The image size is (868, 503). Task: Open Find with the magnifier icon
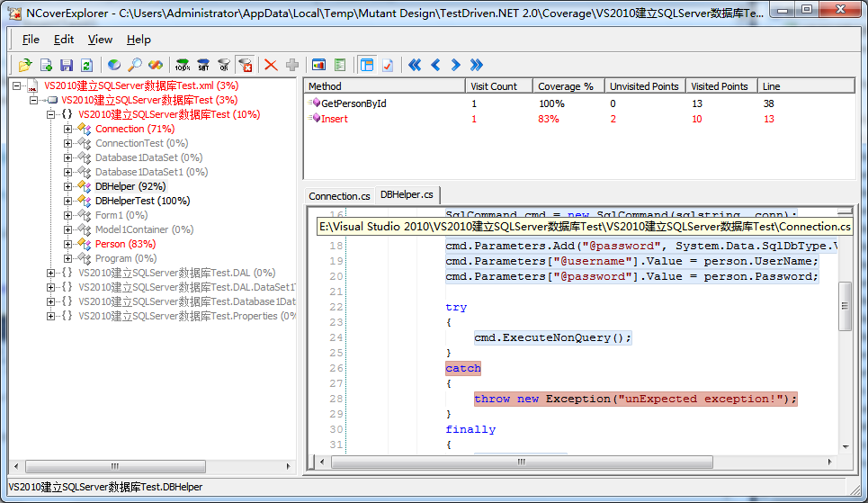135,66
